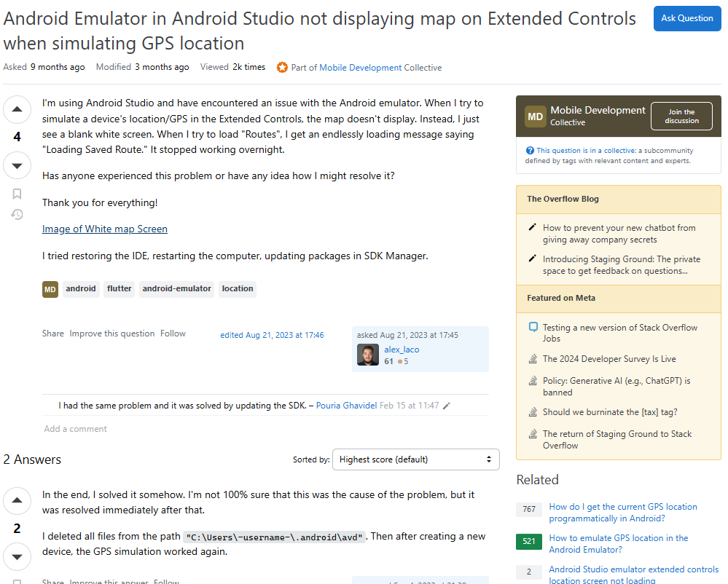Click the answer vote count 2

17,529
